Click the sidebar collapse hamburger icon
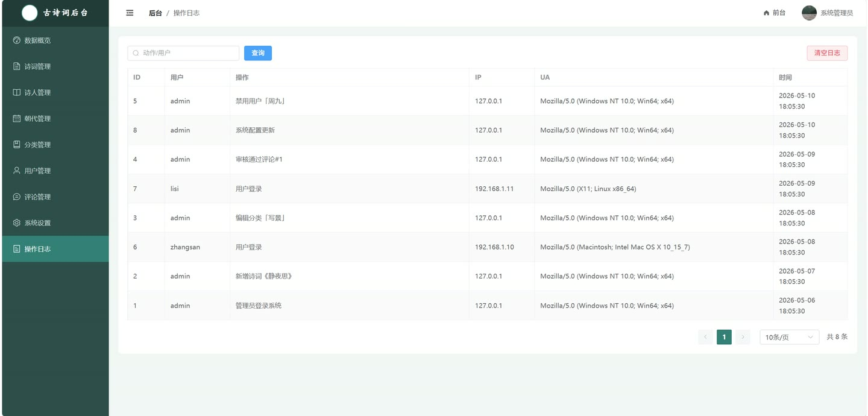 pyautogui.click(x=130, y=13)
